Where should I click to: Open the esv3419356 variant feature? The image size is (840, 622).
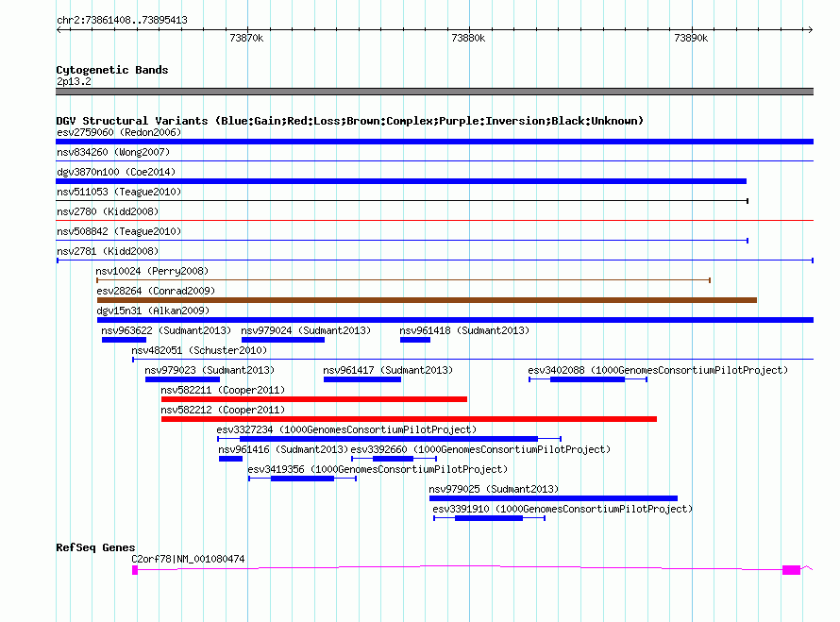302,479
